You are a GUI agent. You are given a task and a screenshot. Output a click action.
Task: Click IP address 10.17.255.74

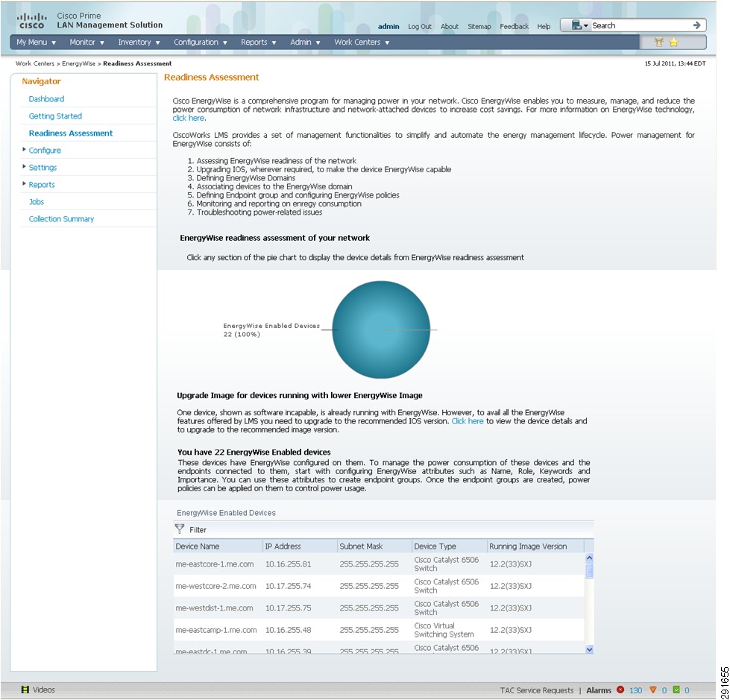coord(288,586)
